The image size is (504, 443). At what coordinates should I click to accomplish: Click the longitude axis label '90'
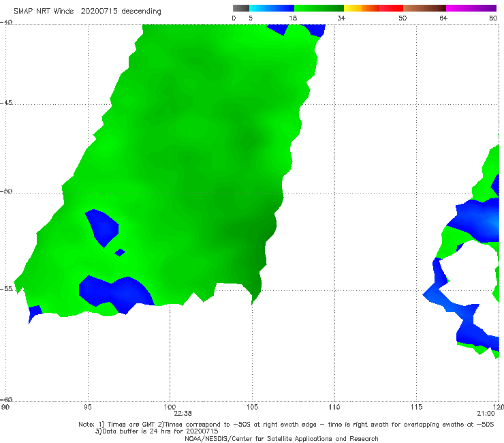tap(5, 408)
